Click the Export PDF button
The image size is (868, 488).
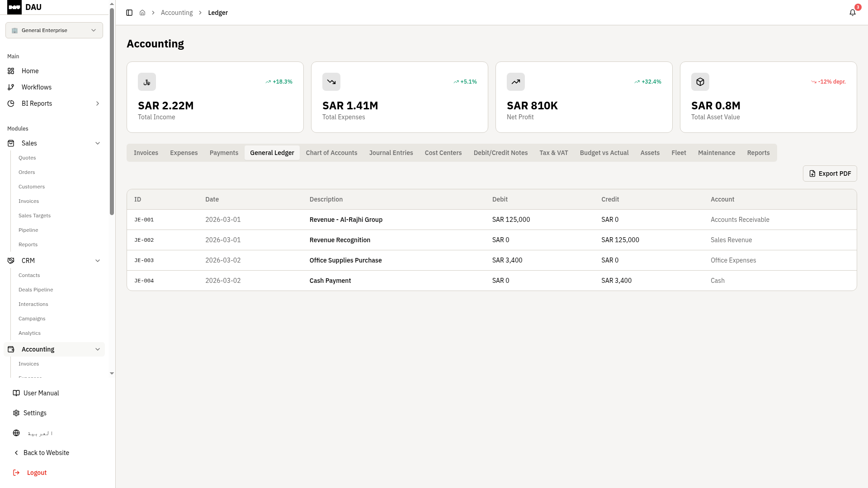coord(830,174)
